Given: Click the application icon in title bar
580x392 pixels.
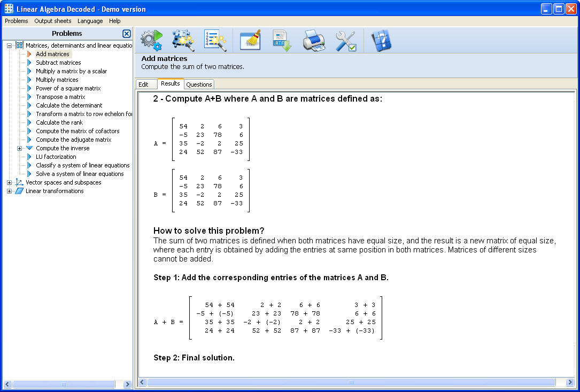Looking at the screenshot, I should 9,9.
